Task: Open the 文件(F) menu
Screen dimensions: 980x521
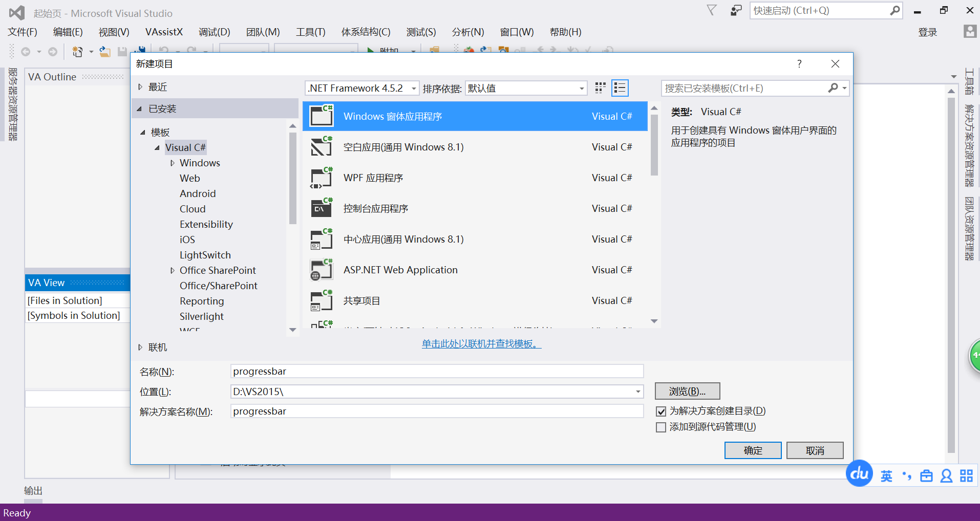Action: pos(23,32)
